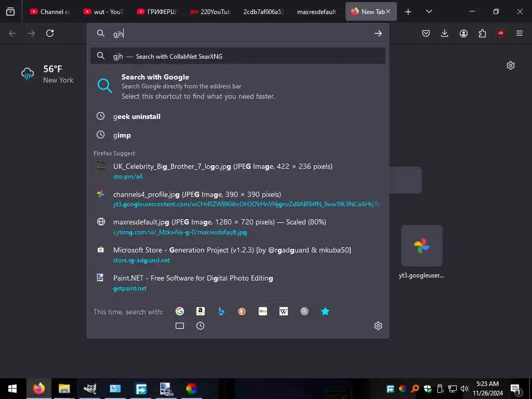
Task: Search this time with Google icon
Action: [x=179, y=311]
